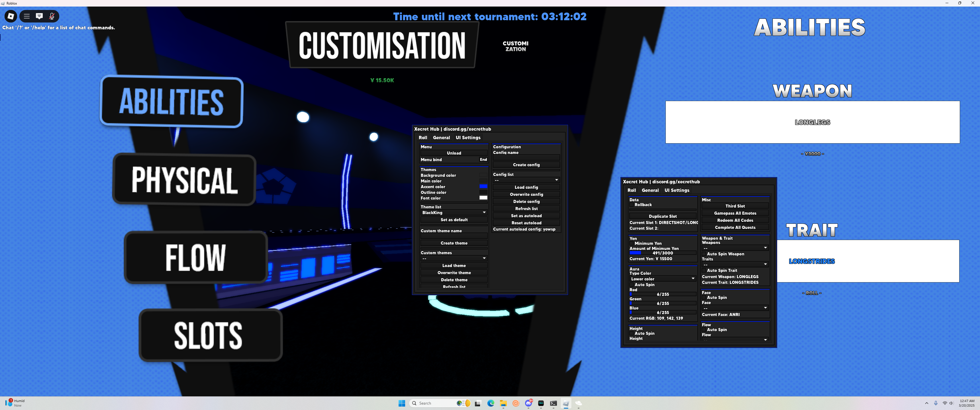Pick the blue Accent color swatch
This screenshot has height=410, width=980.
click(x=483, y=186)
